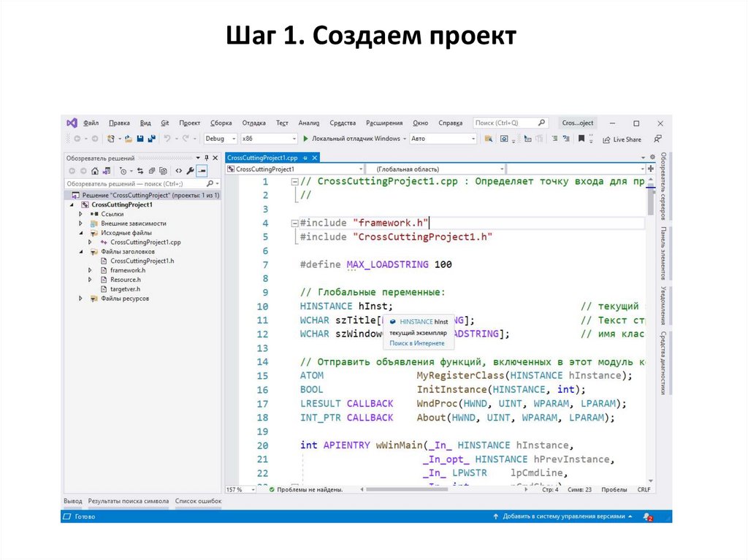Click the Collapse All icon in Solution Explorer
The height and width of the screenshot is (560, 748).
pos(151,171)
